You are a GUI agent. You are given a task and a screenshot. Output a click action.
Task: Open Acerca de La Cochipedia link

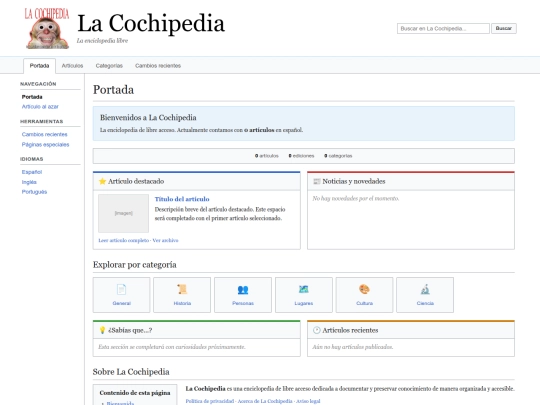pos(265,401)
